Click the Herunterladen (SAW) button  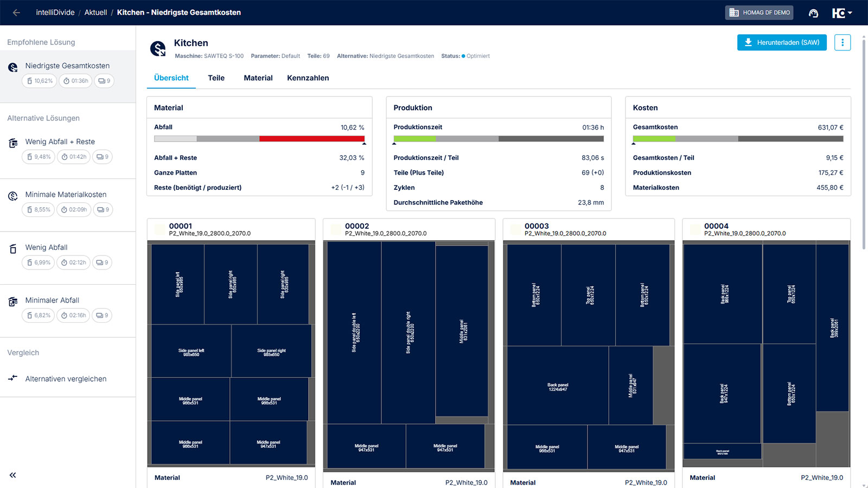(781, 42)
